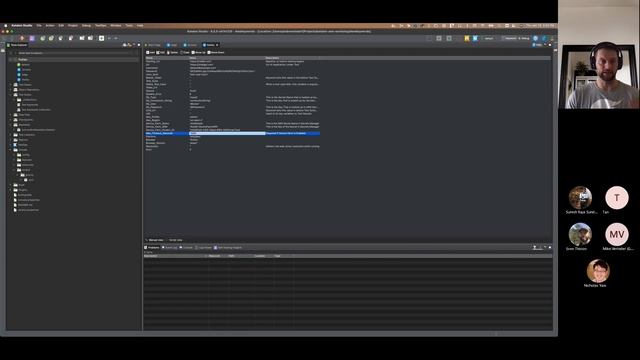Switch to the Keyword perspective

click(x=509, y=38)
